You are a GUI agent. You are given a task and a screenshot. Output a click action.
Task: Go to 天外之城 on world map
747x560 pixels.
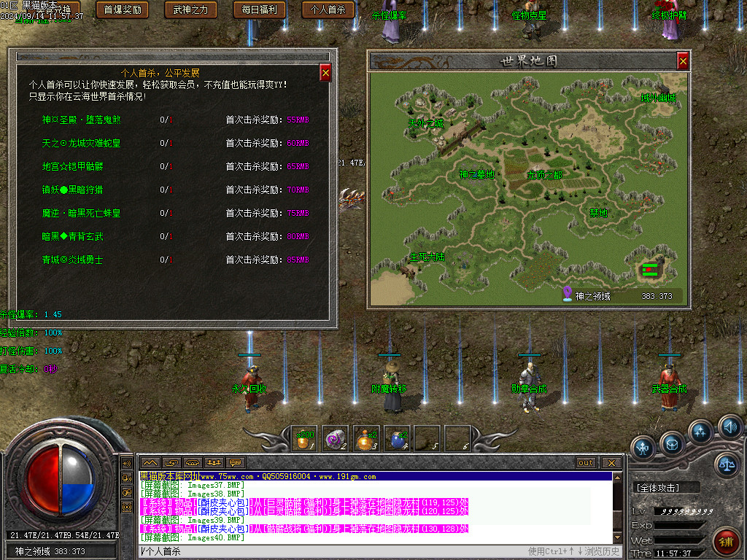(x=426, y=124)
